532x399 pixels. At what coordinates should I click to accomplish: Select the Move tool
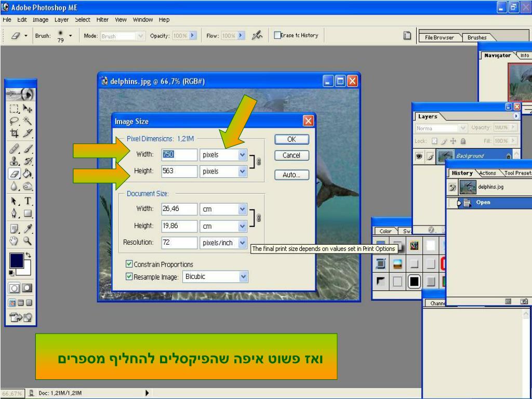(27, 109)
